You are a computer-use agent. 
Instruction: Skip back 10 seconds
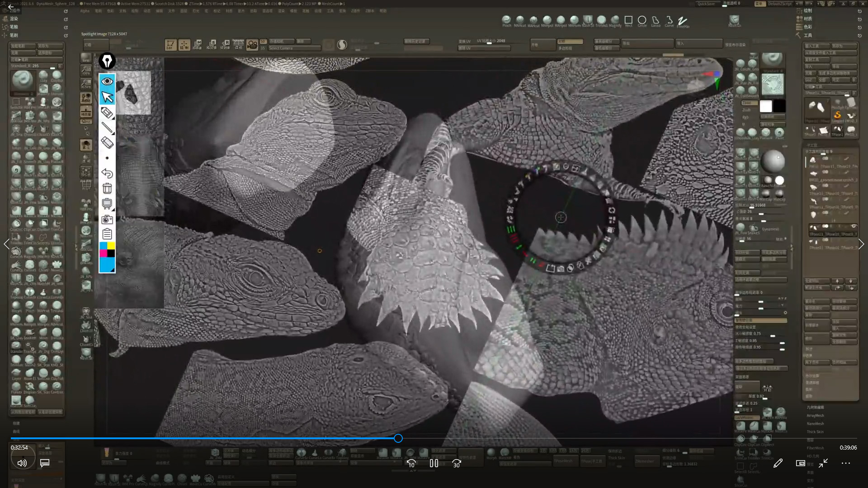coord(411,463)
